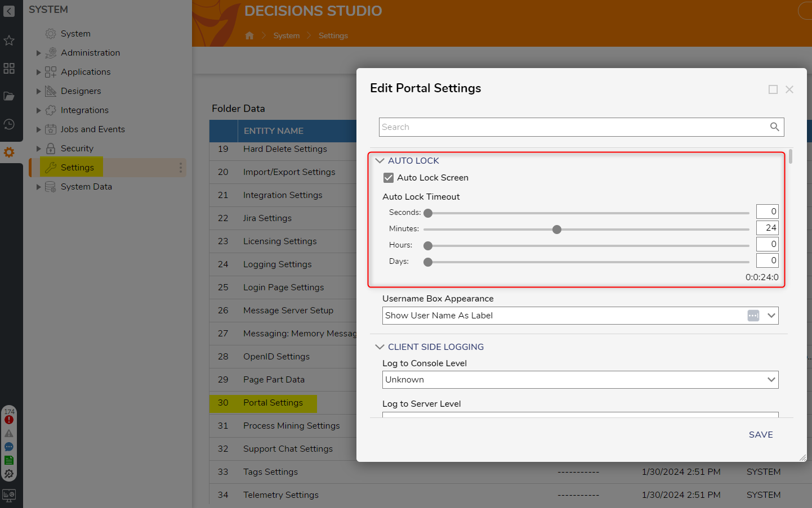
Task: Open the dashboard monitor icon at bottom left
Action: [9, 495]
